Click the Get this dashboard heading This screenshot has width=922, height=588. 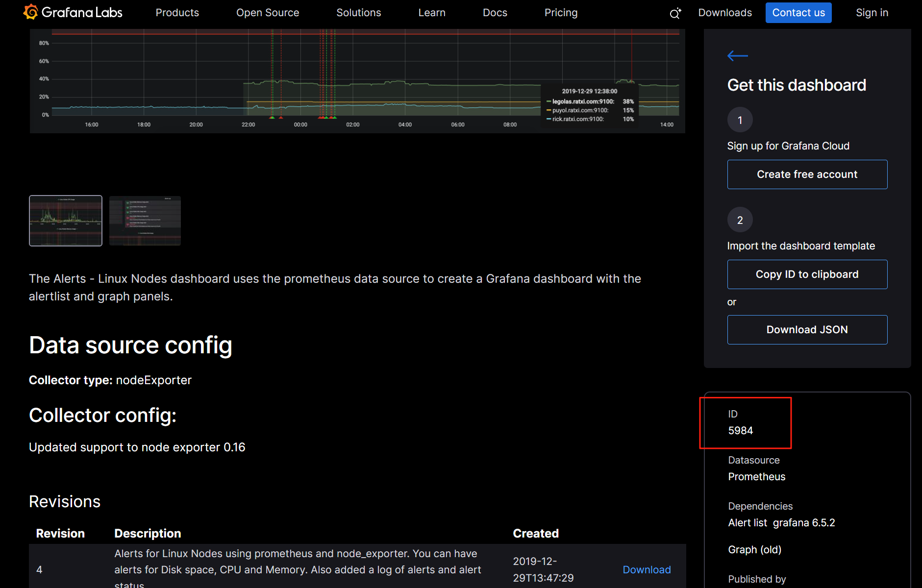[797, 85]
